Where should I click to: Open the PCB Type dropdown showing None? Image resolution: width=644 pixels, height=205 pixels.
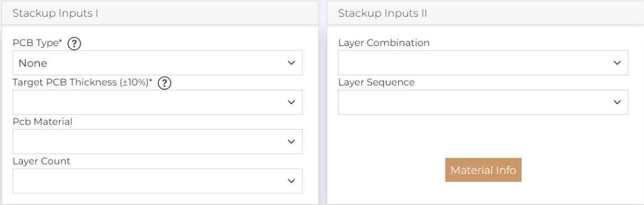(x=158, y=63)
